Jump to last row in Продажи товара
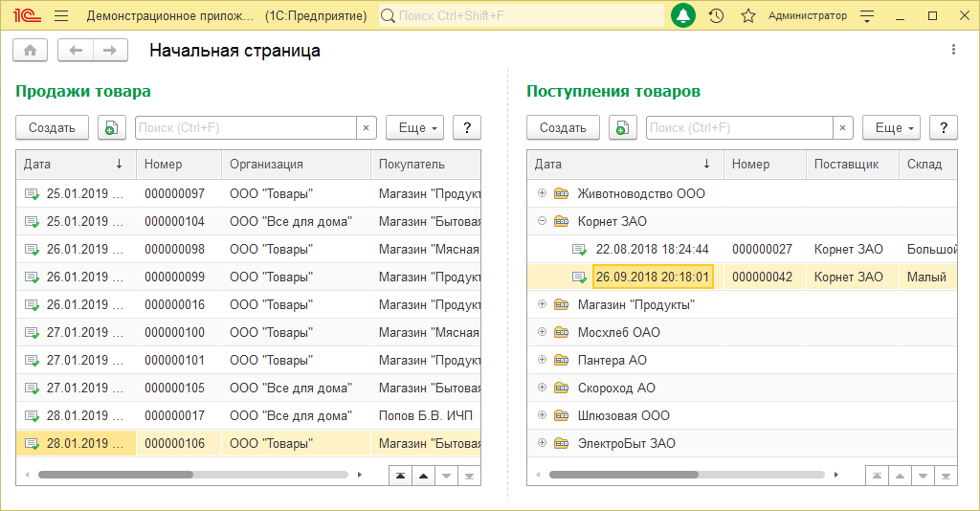This screenshot has height=511, width=980. coord(469,476)
